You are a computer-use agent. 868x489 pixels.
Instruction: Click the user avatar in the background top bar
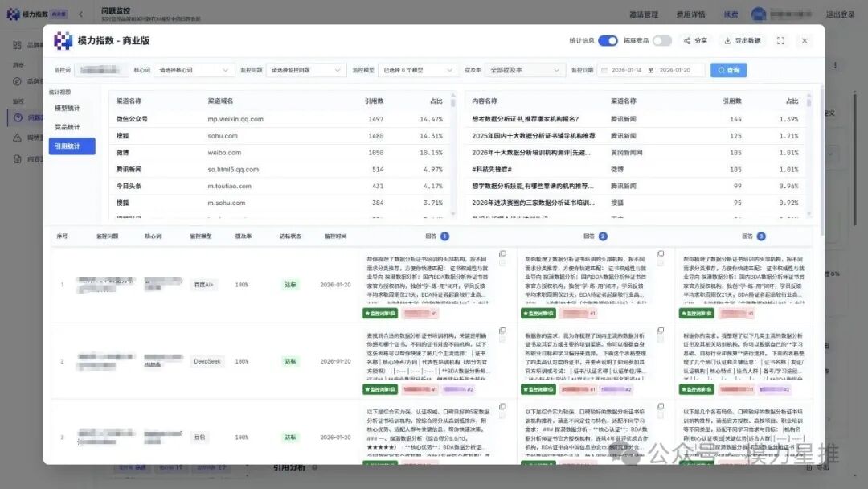[x=759, y=14]
